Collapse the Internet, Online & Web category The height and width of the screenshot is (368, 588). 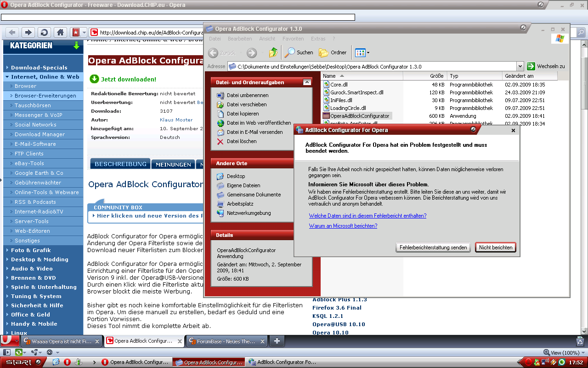coord(45,77)
